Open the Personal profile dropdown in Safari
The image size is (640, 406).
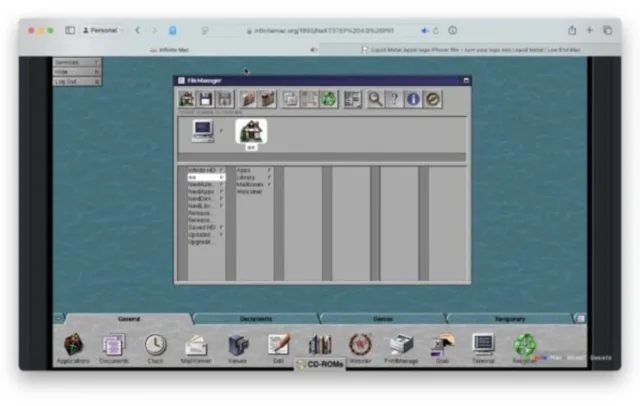[100, 30]
